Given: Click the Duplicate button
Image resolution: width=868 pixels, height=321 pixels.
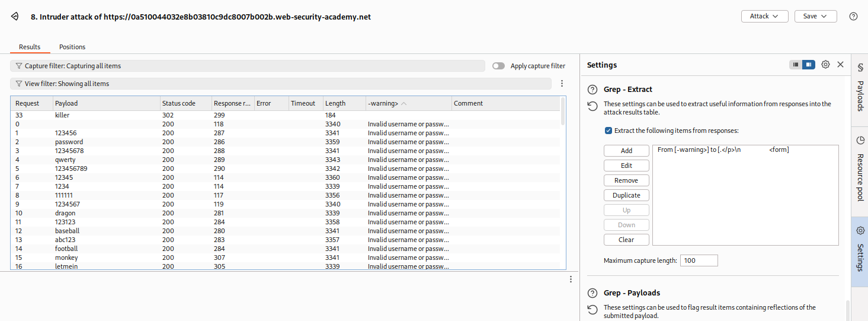Looking at the screenshot, I should pyautogui.click(x=626, y=195).
